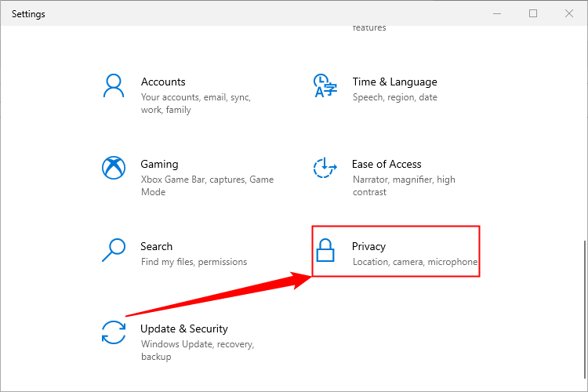
Task: Click the Privacy padlock icon
Action: [x=325, y=251]
